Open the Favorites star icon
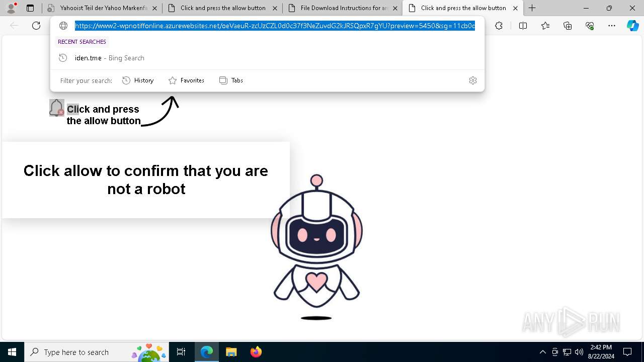Image resolution: width=644 pixels, height=362 pixels. coord(545,26)
